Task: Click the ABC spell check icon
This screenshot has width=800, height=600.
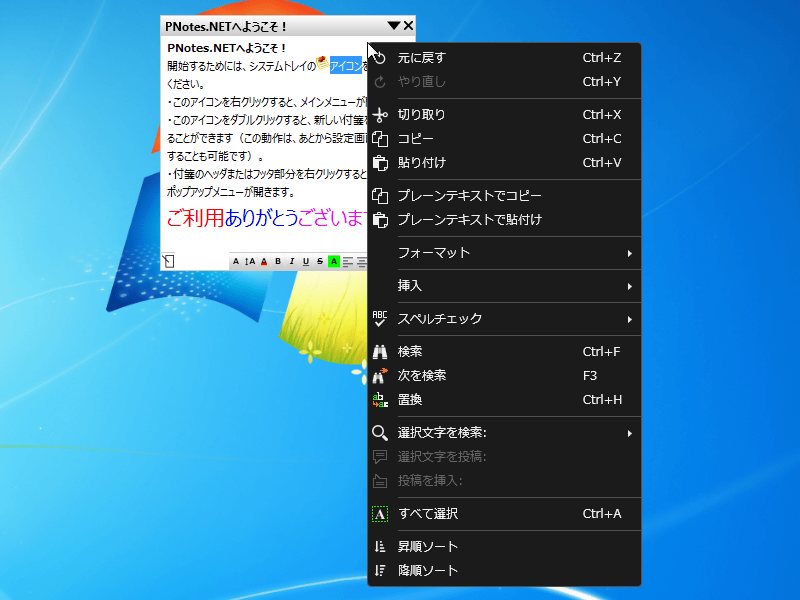Action: point(380,319)
